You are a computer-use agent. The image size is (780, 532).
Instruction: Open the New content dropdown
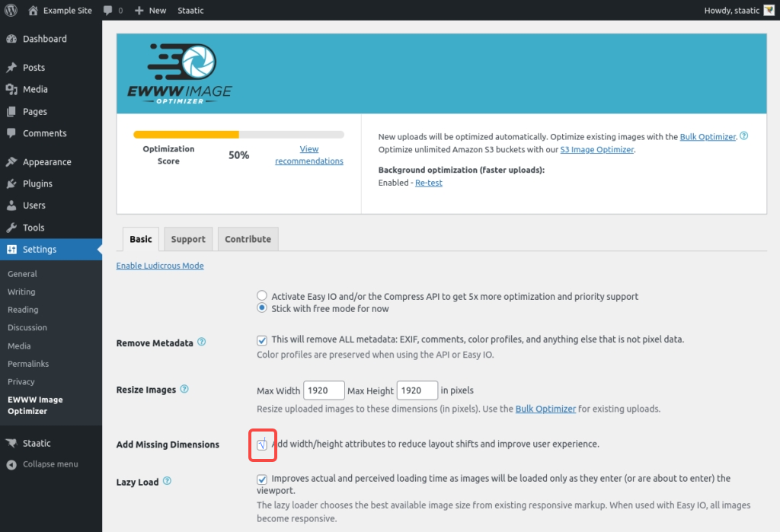[150, 11]
